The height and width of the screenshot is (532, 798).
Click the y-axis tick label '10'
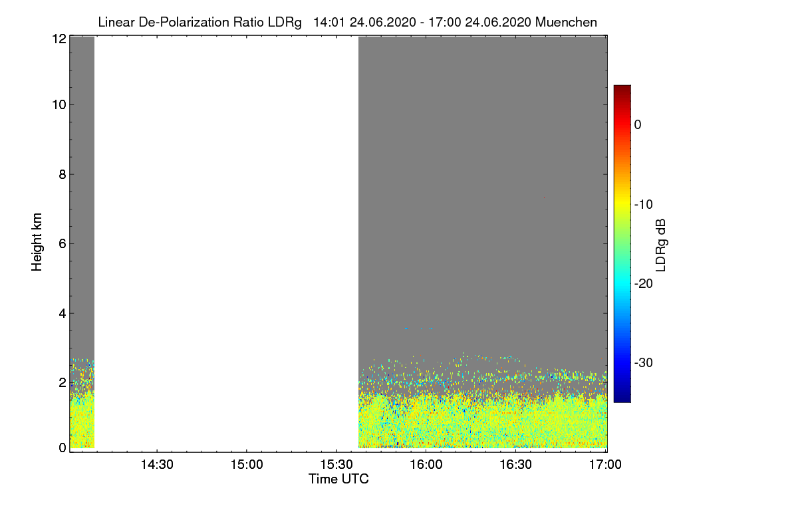coord(59,104)
